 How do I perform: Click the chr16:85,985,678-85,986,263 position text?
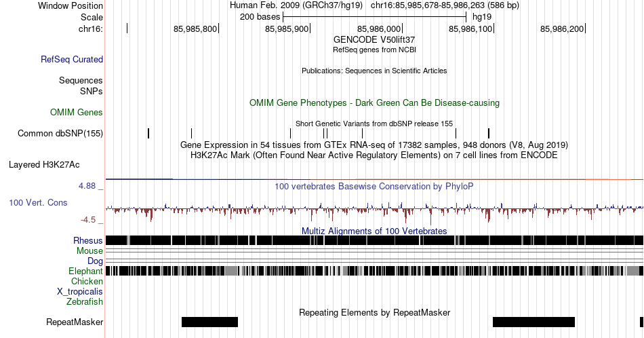[445, 5]
